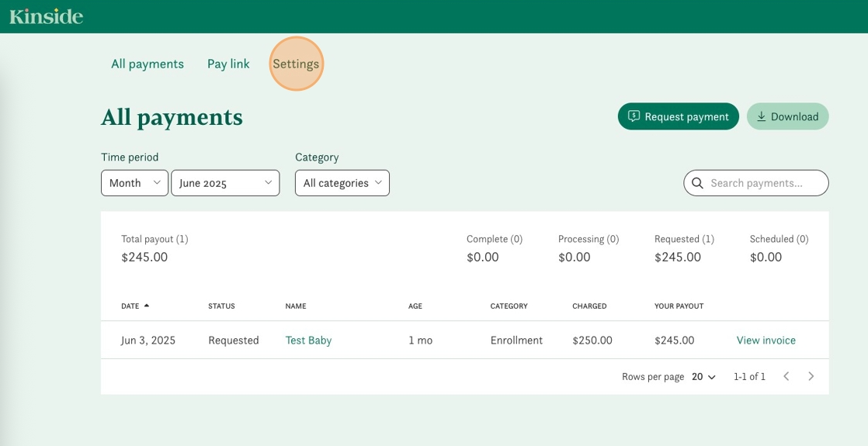Open the Month time period dropdown

134,183
